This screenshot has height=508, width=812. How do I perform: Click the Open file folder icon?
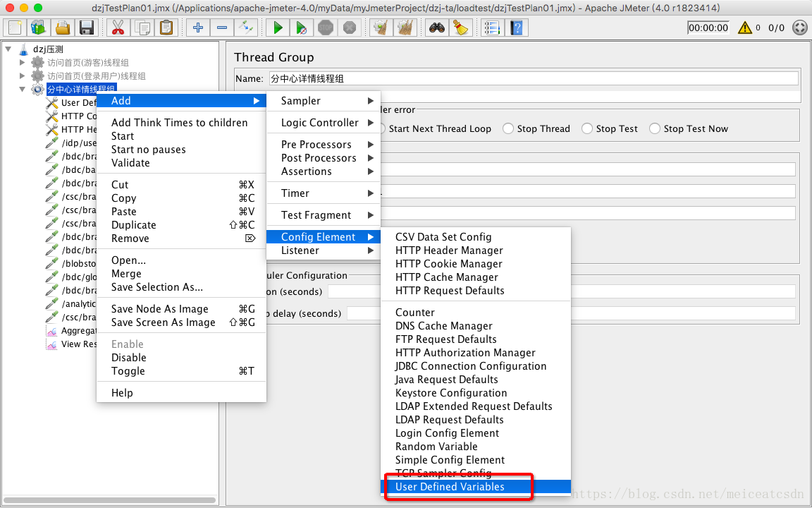[63, 28]
